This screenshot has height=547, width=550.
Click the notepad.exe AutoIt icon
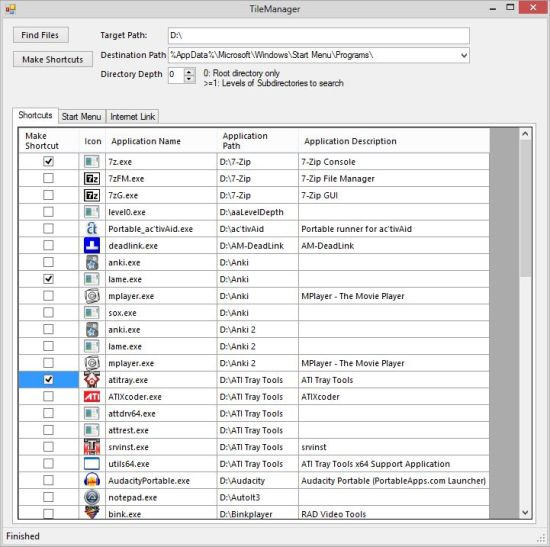tap(92, 497)
